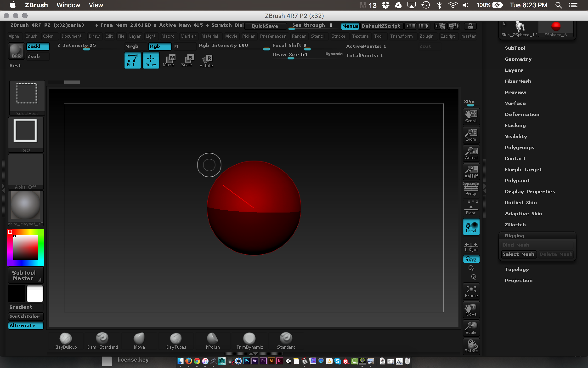Enable Mrgb paint mode

coord(135,46)
